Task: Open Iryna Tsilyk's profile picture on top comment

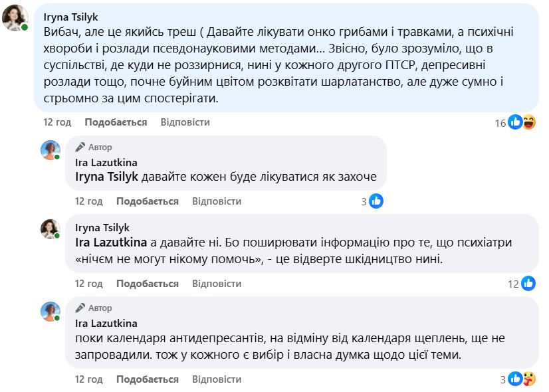Action: 15,18
